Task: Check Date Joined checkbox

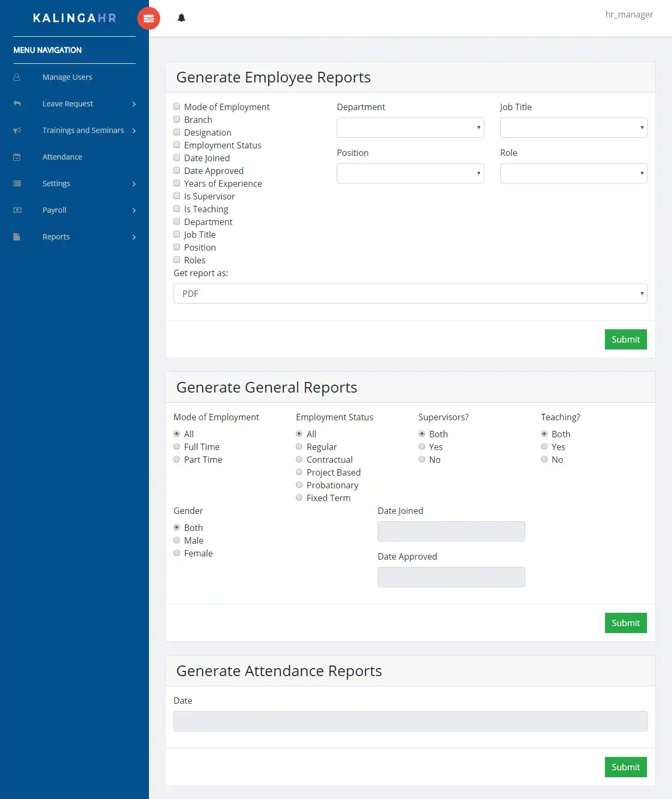Action: [x=177, y=157]
